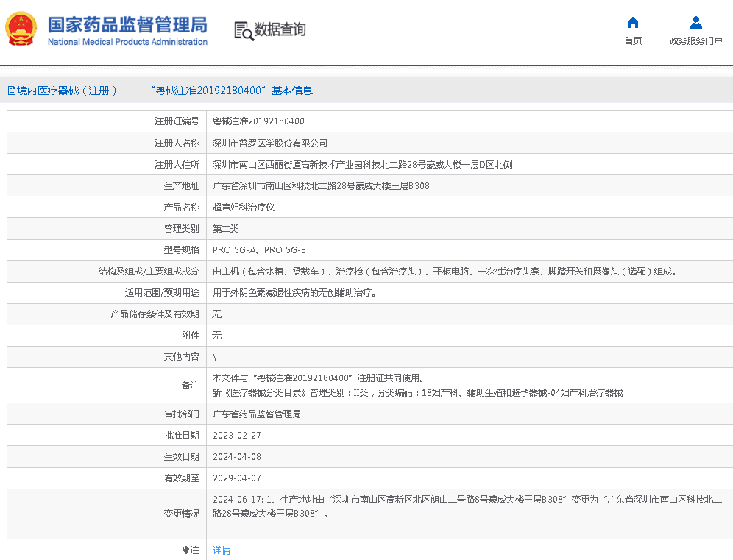Screen dimensions: 733x560
Task: Click the 数据查询 heading text
Action: (x=280, y=29)
